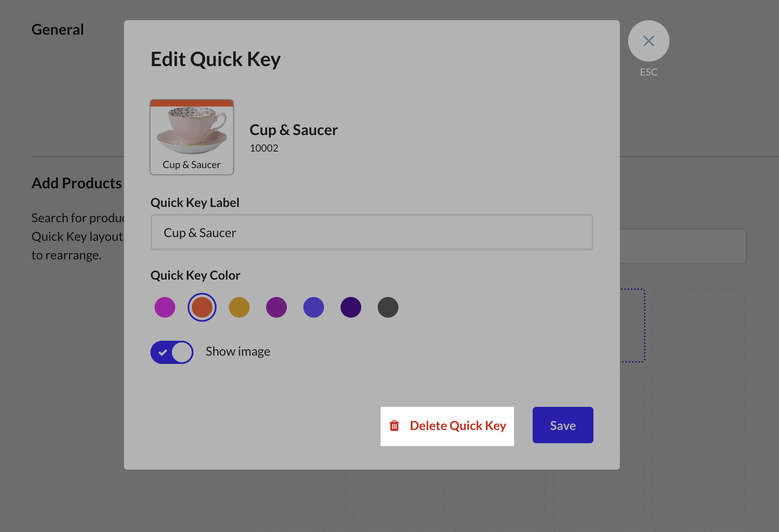The height and width of the screenshot is (532, 779).
Task: Pick the dark indigo color swatch
Action: [x=351, y=307]
